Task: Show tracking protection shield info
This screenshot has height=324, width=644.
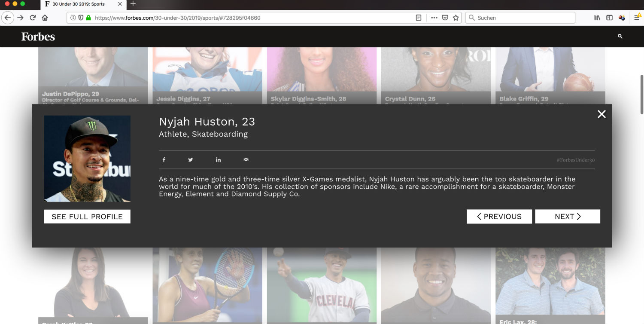Action: pos(81,18)
